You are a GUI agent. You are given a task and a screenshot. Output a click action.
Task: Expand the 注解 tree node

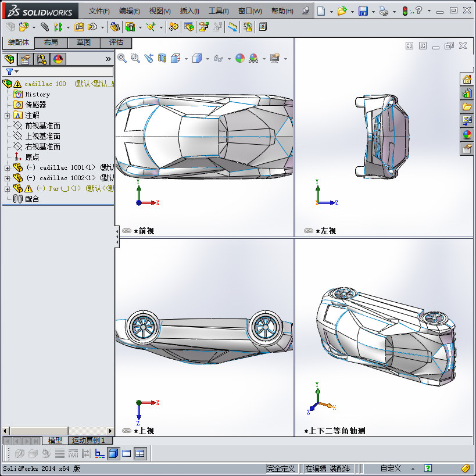pos(8,116)
